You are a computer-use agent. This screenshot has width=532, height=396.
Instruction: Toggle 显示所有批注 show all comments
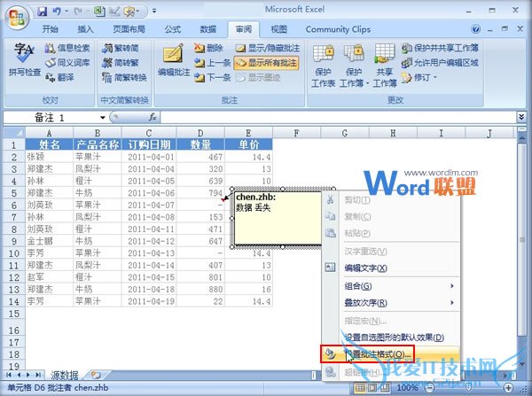267,63
